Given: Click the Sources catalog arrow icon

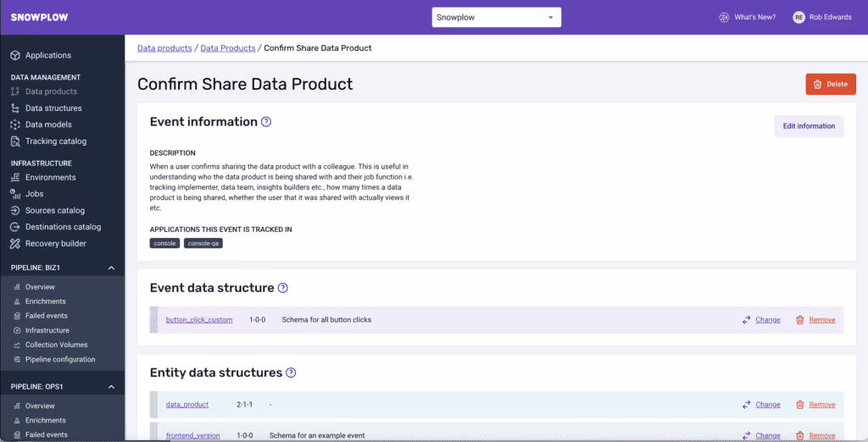Looking at the screenshot, I should tap(15, 210).
